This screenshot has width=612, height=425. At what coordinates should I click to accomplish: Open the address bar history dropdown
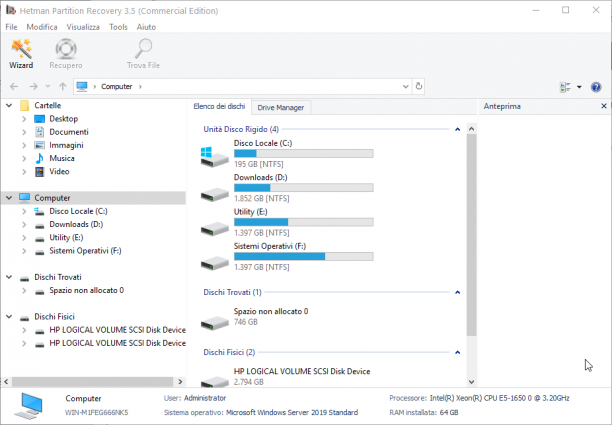406,86
